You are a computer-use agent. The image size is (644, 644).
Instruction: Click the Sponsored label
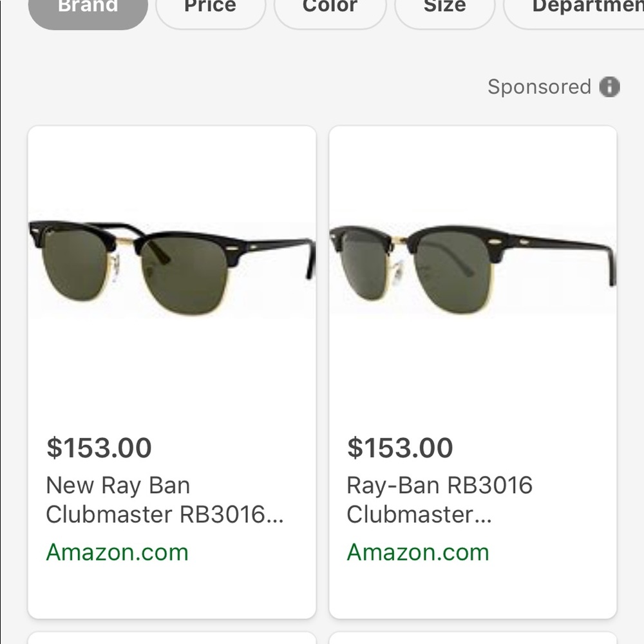tap(540, 87)
